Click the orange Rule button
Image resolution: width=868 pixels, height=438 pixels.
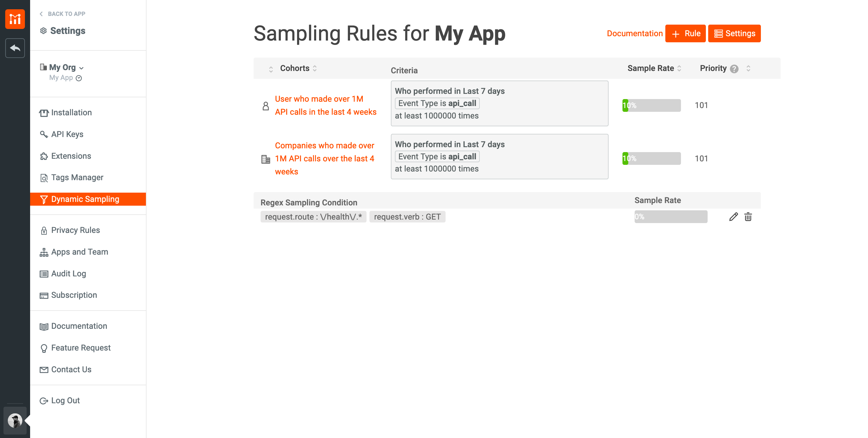coord(685,33)
